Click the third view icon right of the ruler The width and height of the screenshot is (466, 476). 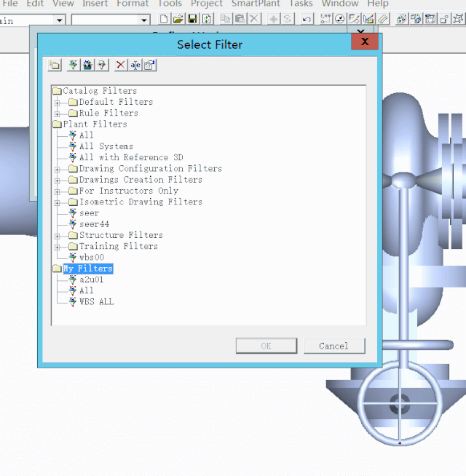430,19
